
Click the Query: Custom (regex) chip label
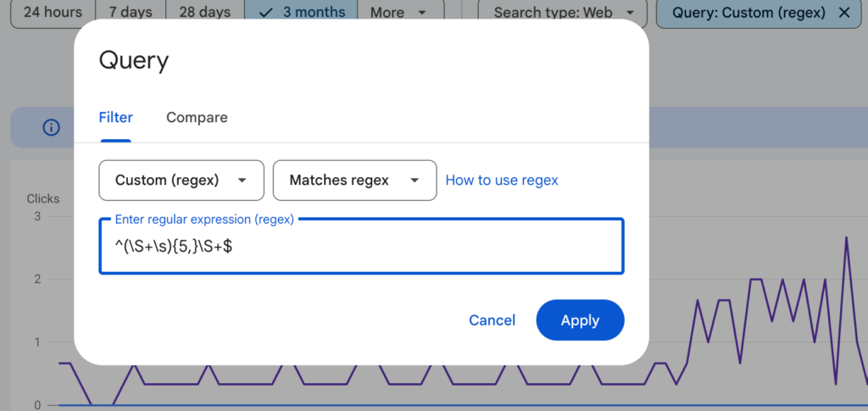pos(748,13)
